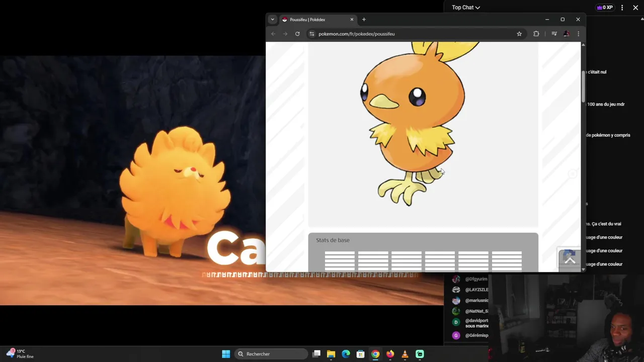Open Chrome profile avatar
This screenshot has height=362, width=644.
point(567,34)
